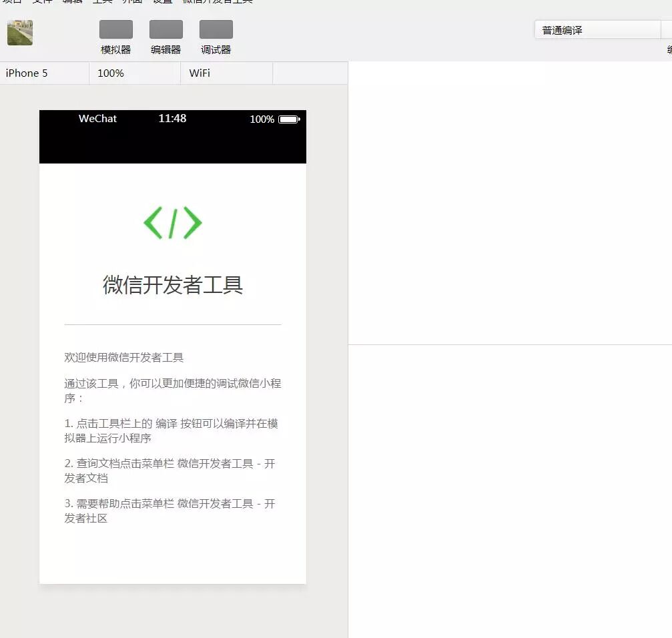Open the iPhone 5 device dropdown
The image size is (672, 638).
(45, 73)
